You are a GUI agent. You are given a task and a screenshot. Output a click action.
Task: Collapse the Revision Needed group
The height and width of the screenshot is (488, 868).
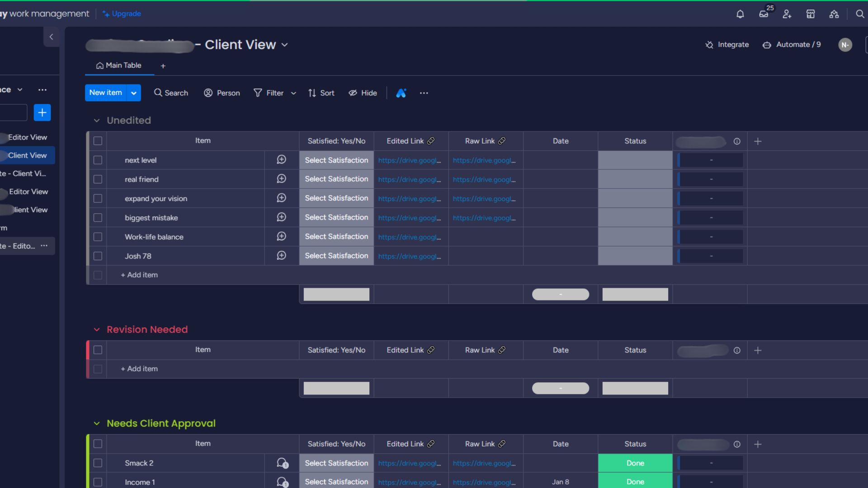pos(96,330)
